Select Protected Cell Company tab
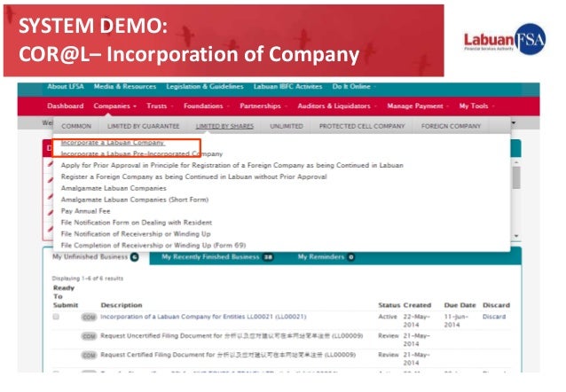 click(362, 126)
